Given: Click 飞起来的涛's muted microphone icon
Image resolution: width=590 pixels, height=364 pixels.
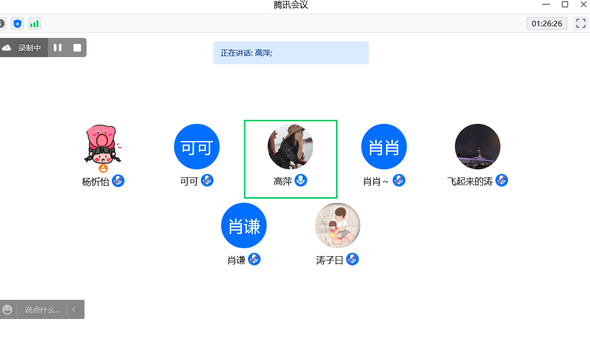Looking at the screenshot, I should [501, 180].
